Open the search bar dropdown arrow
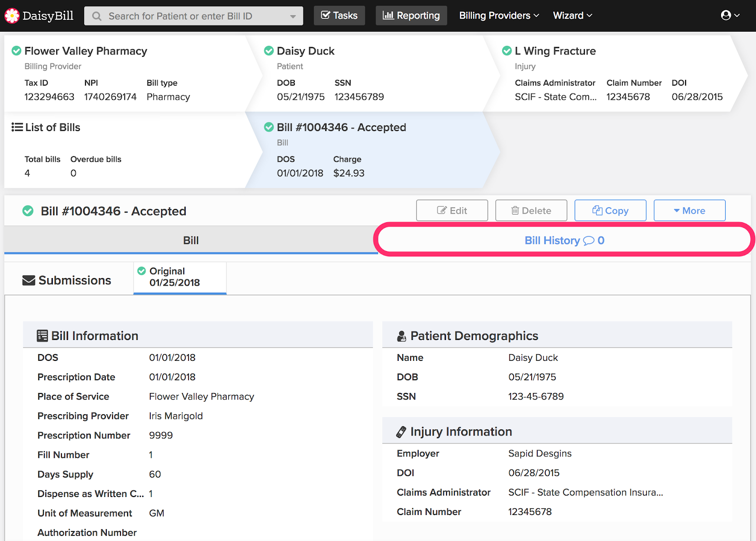 tap(293, 17)
